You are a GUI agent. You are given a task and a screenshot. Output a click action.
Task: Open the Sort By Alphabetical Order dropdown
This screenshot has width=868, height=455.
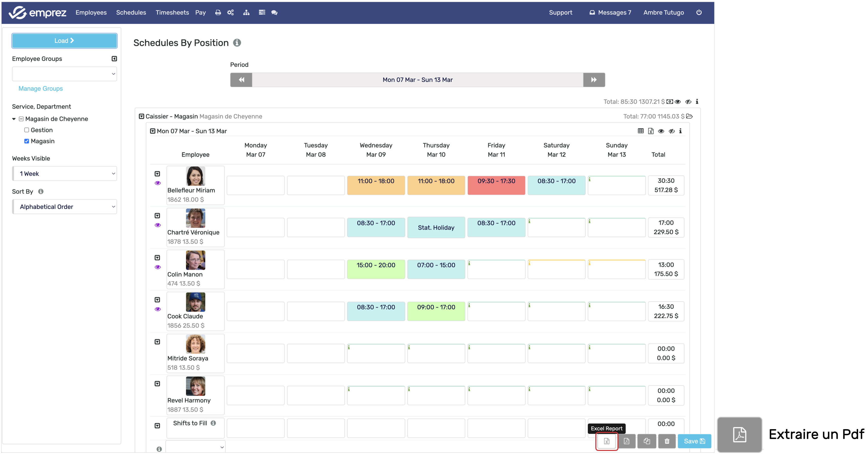[x=64, y=207]
